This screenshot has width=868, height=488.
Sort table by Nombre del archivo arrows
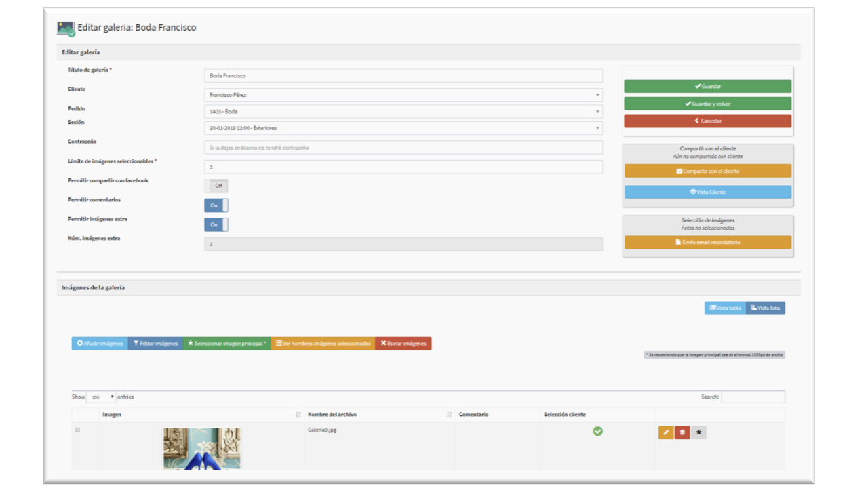[x=450, y=414]
